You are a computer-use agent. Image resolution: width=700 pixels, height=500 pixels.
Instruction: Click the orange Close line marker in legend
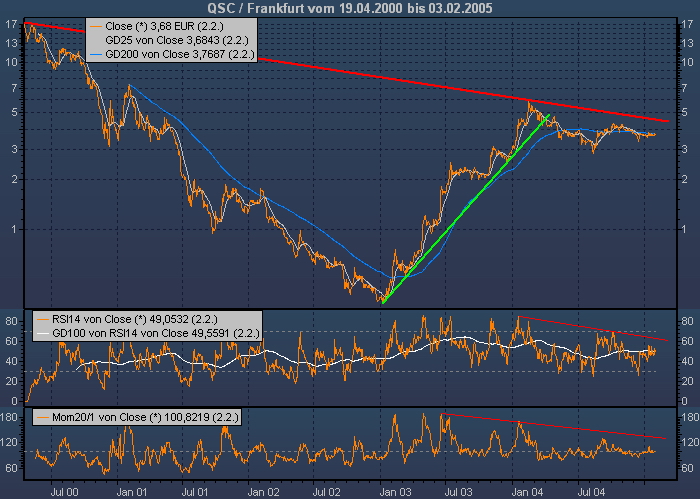[x=96, y=27]
